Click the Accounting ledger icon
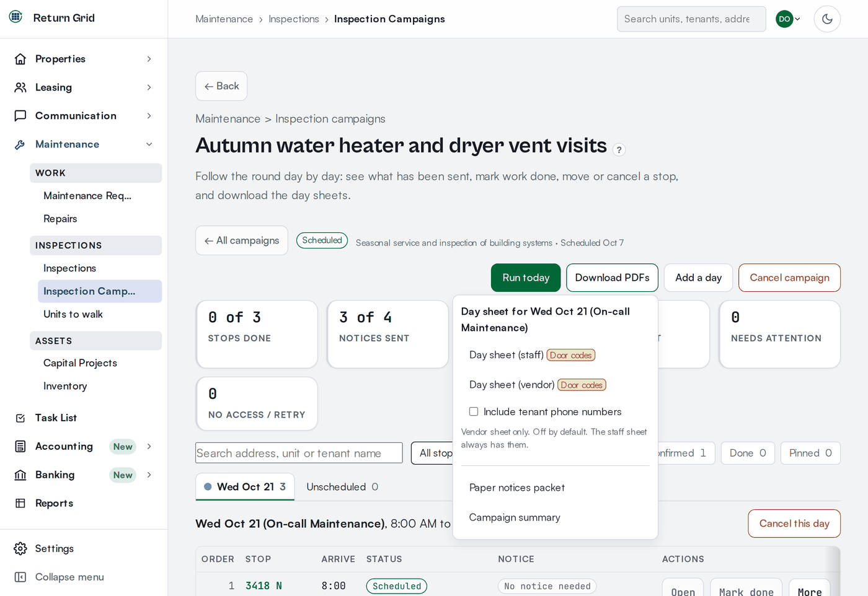 pos(20,447)
